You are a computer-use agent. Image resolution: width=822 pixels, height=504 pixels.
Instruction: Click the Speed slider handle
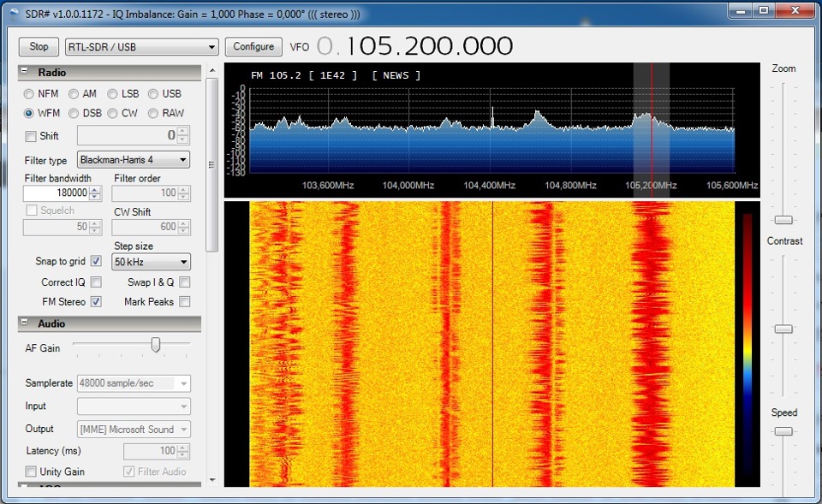(x=783, y=431)
